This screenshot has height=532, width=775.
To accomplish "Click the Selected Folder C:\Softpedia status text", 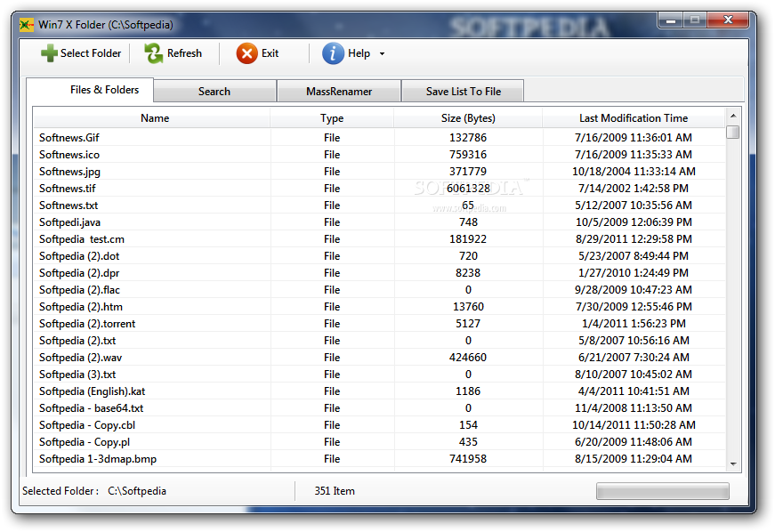I will pos(94,491).
